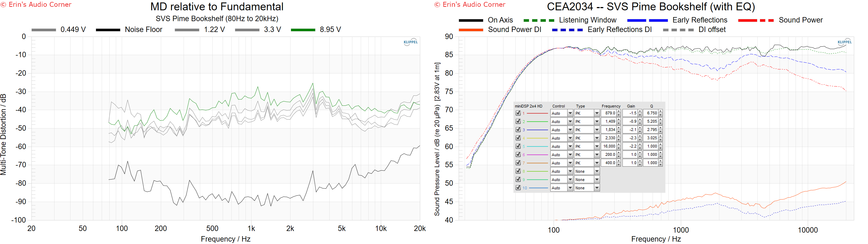Uncheck filter 2 checkbox in miniDSP panel

tap(518, 121)
